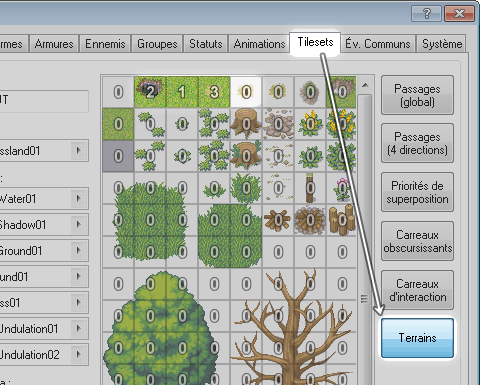Click the tile list scrollbar thumb
Screen dimensions: 480x385
(x=364, y=240)
